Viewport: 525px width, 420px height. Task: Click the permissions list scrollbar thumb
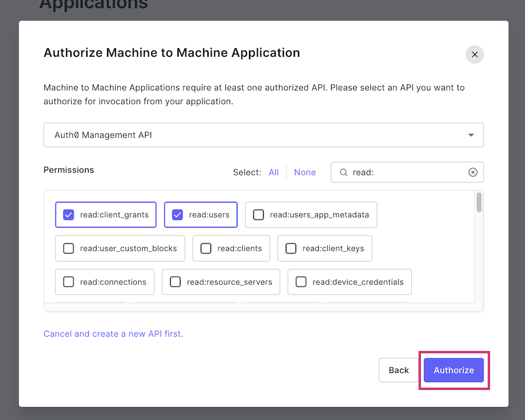[x=479, y=202]
